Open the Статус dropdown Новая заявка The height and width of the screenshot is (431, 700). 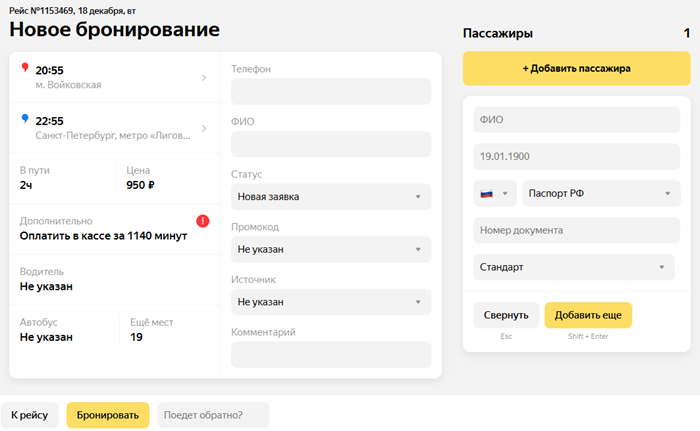pyautogui.click(x=331, y=197)
